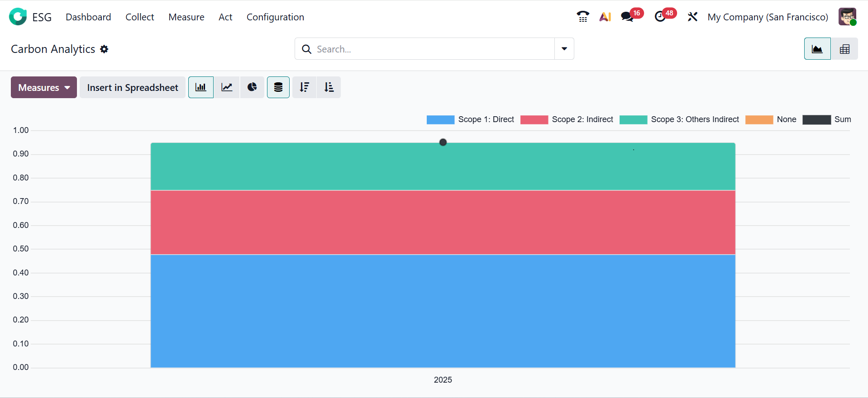Click the red Scope 2 bar segment
868x398 pixels.
(x=443, y=223)
